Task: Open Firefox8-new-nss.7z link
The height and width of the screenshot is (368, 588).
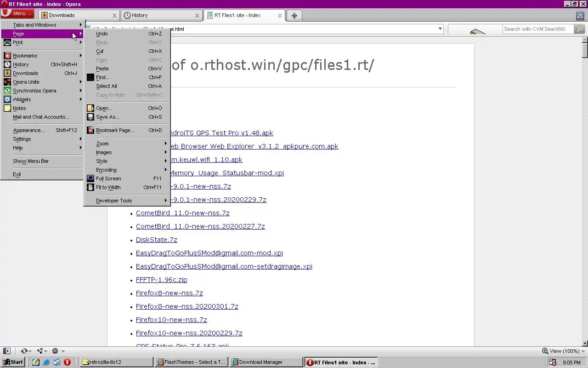Action: 170,293
